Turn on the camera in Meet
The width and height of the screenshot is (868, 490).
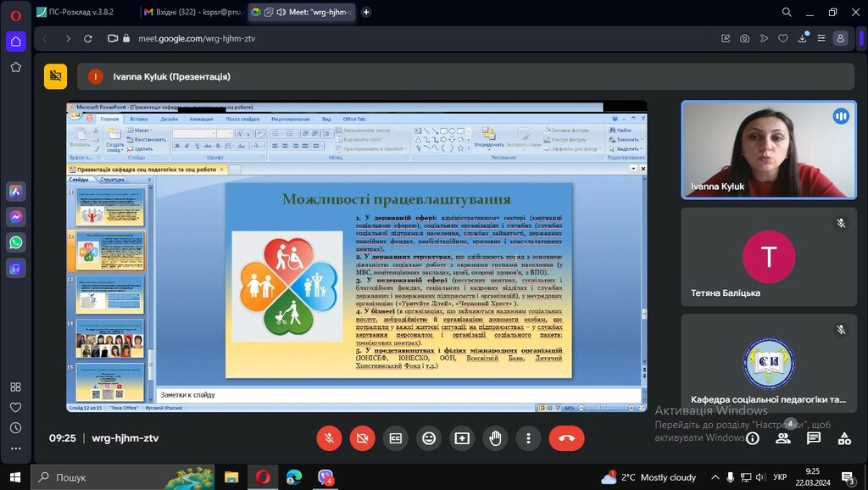tap(362, 438)
